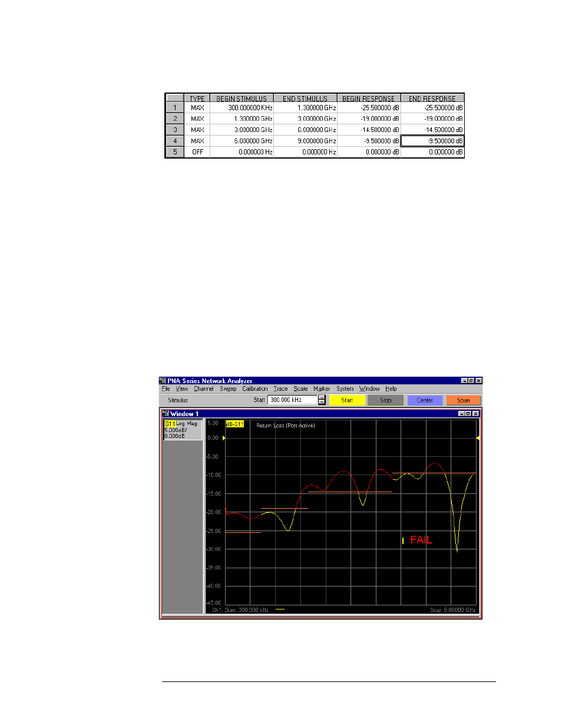Open the System menu
The width and height of the screenshot is (562, 728).
click(345, 388)
